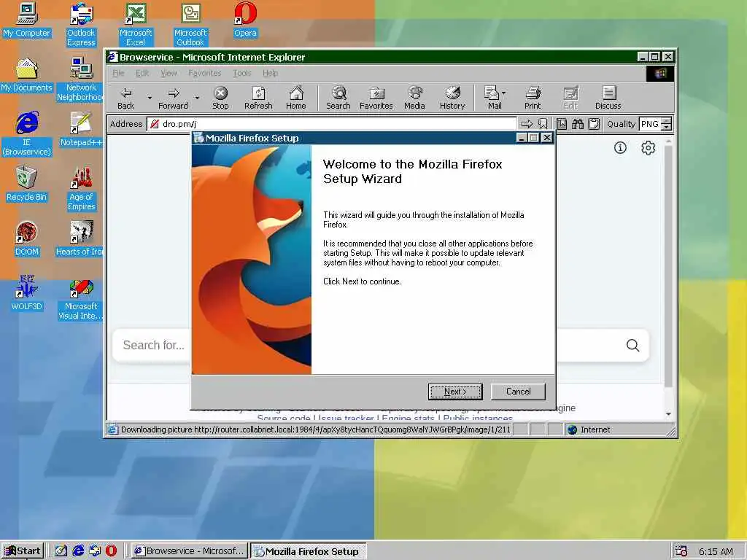Click the ribbon bookmark icon beside Go arrow
Screen dimensions: 747x560
543,124
